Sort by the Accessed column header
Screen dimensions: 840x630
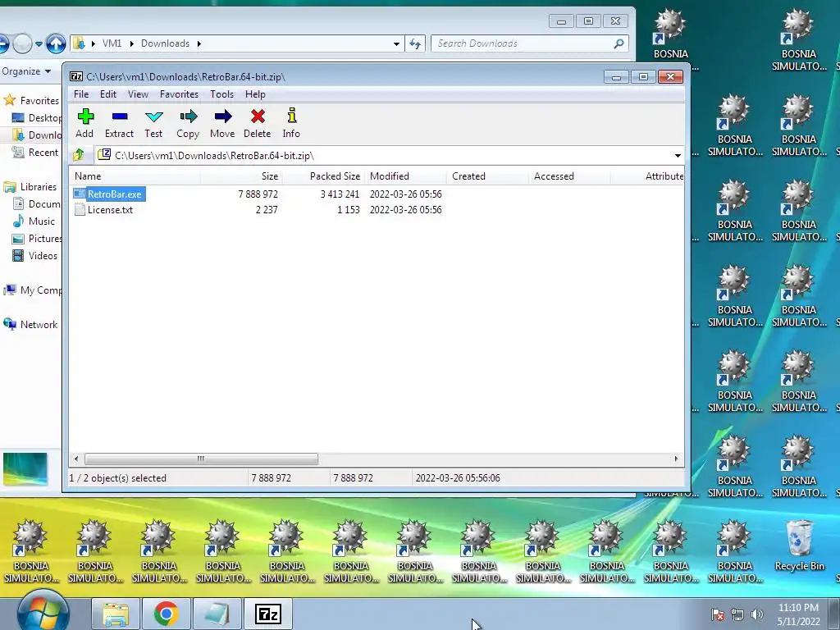(570, 176)
